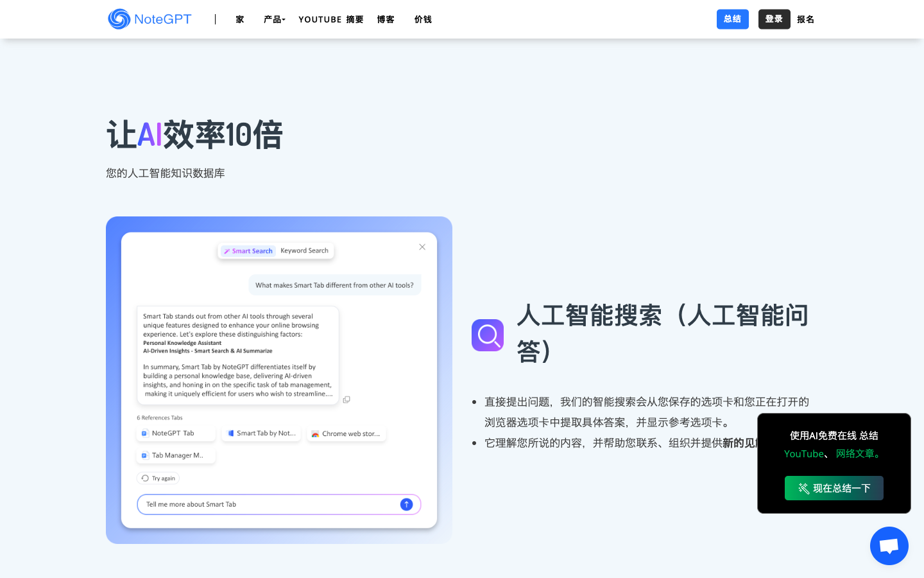Open the 产品 dropdown menu

pyautogui.click(x=274, y=19)
